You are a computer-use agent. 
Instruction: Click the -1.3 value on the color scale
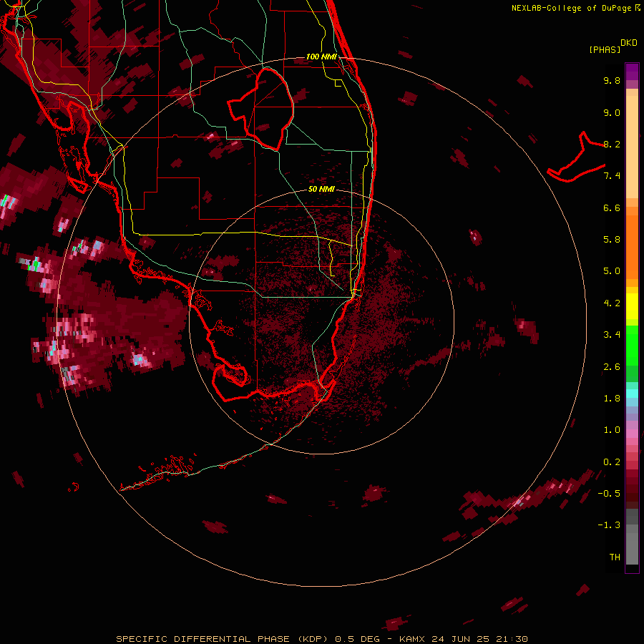click(x=609, y=525)
